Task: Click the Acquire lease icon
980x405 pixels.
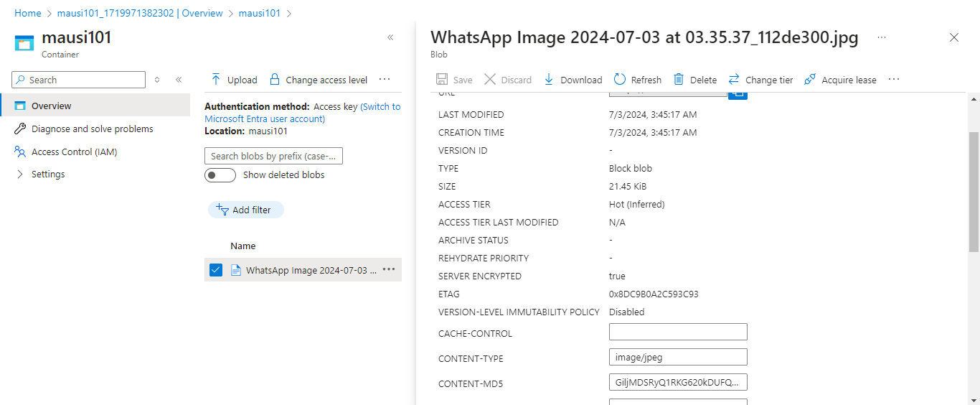Action: [810, 80]
